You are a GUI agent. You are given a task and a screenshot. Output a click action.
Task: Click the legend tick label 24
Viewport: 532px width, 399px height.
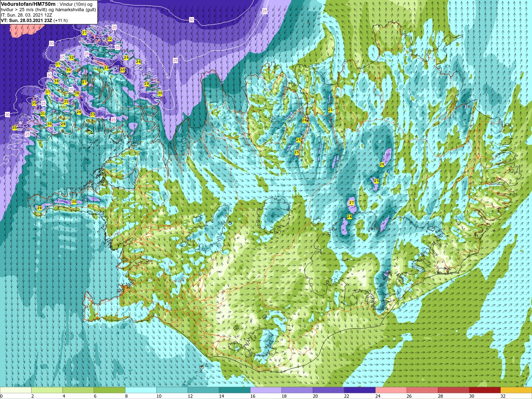[378, 396]
